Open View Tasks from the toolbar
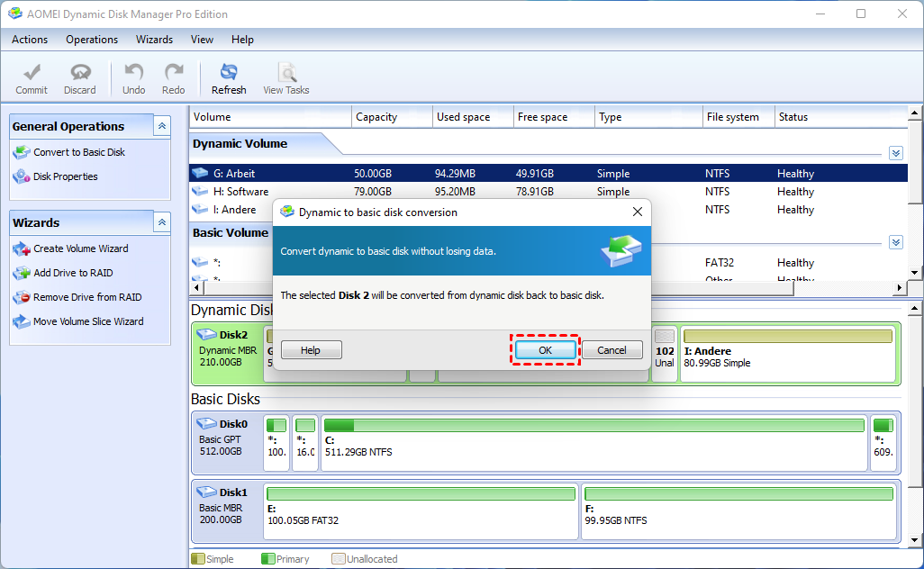924x569 pixels. tap(285, 79)
